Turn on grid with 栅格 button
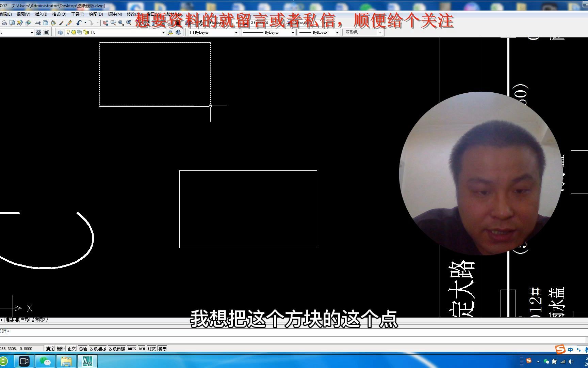The width and height of the screenshot is (588, 368). pyautogui.click(x=61, y=348)
